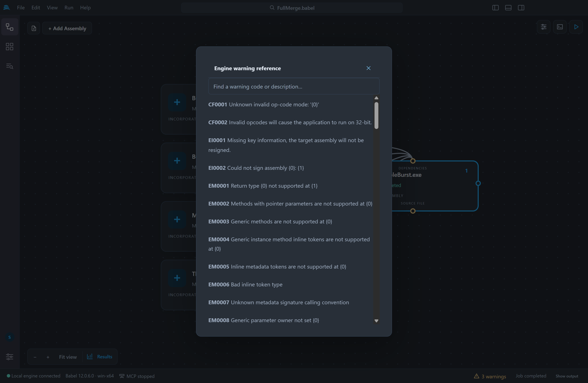Select the CF0001 unknown op-code warning entry
The image size is (588, 383).
264,104
